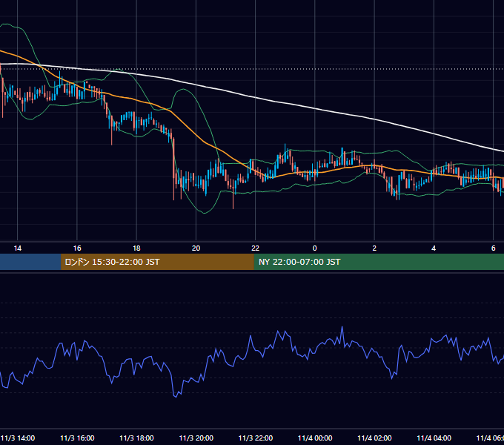Click the 11/4 00:00 time label
The image size is (504, 445).
[315, 438]
